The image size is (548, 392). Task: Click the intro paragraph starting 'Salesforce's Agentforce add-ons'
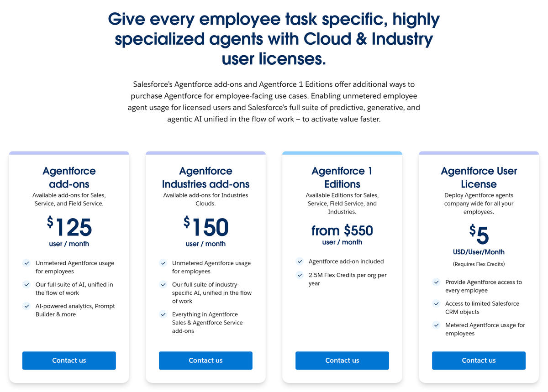click(x=274, y=102)
